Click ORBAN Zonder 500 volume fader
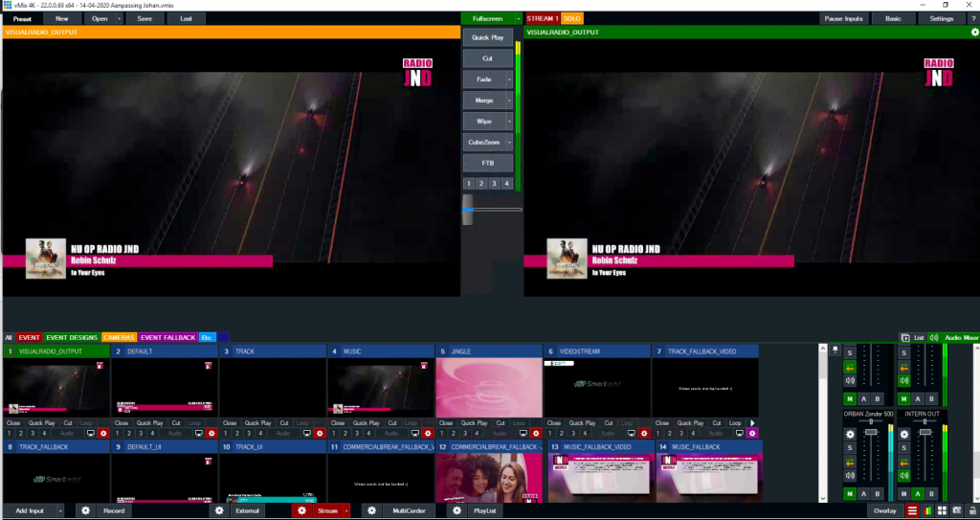Screen dimensions: 980x520 pyautogui.click(x=871, y=433)
